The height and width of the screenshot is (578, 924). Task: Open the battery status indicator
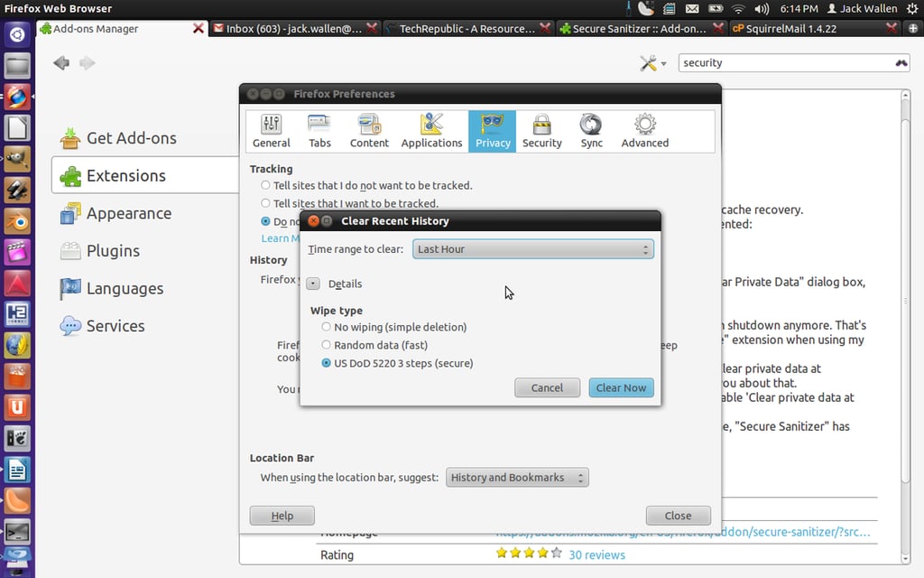point(715,9)
